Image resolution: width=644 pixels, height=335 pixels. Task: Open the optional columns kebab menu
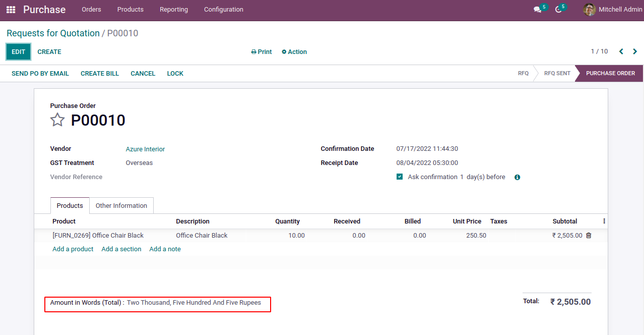[x=604, y=221]
